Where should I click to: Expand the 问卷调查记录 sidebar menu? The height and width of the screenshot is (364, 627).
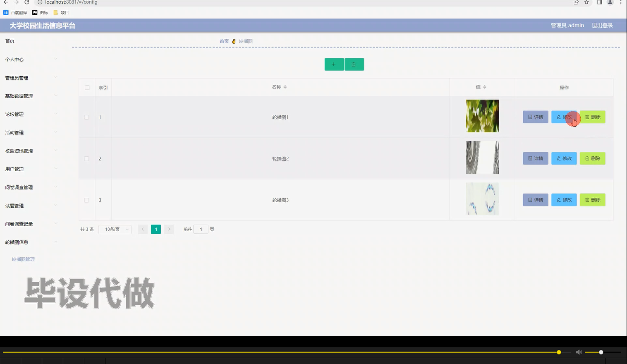(31, 224)
